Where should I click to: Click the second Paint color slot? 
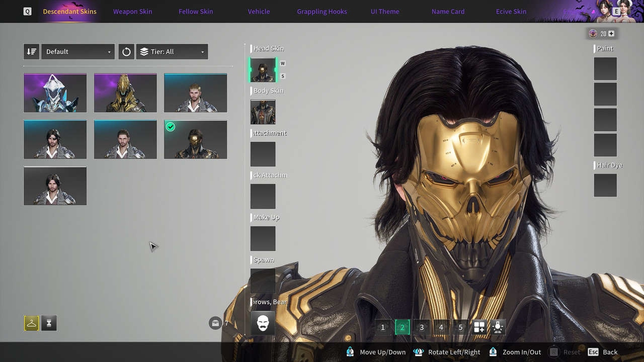605,94
